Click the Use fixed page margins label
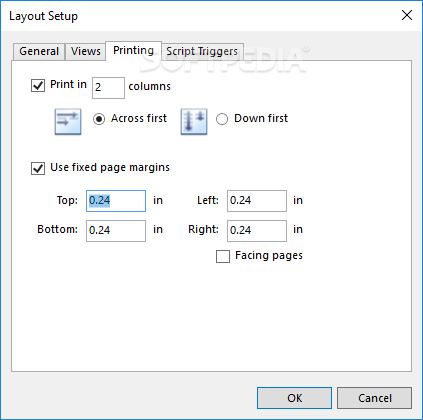The height and width of the screenshot is (420, 423). point(110,167)
